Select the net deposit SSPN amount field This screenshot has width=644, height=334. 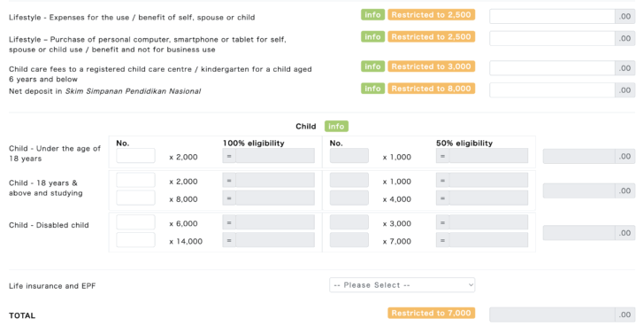pyautogui.click(x=552, y=90)
